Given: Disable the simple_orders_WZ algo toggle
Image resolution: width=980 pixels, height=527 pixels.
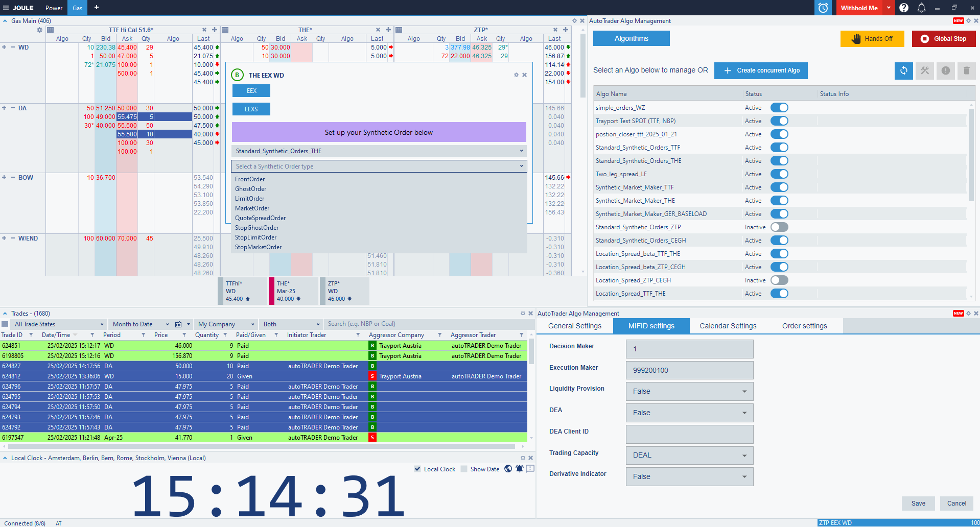Looking at the screenshot, I should (779, 108).
